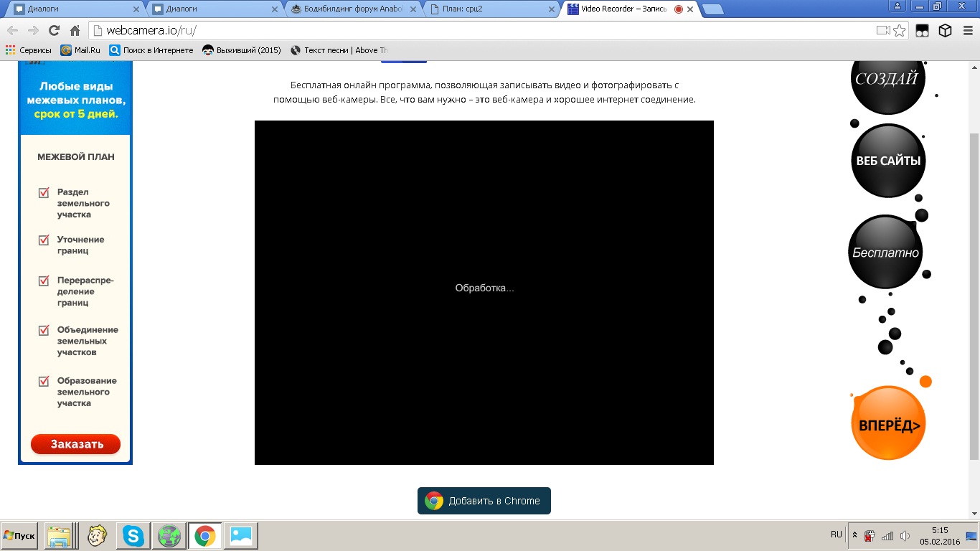Click the camera permission icon in address bar
This screenshot has height=551, width=980.
(882, 30)
